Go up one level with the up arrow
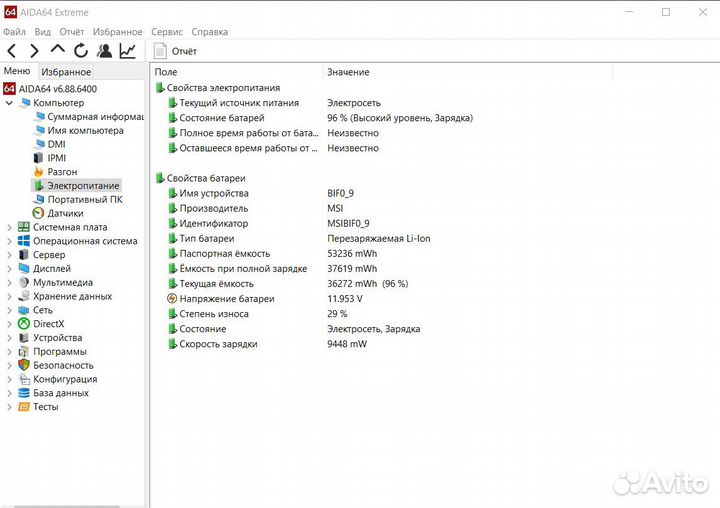This screenshot has width=720, height=508. coord(58,49)
